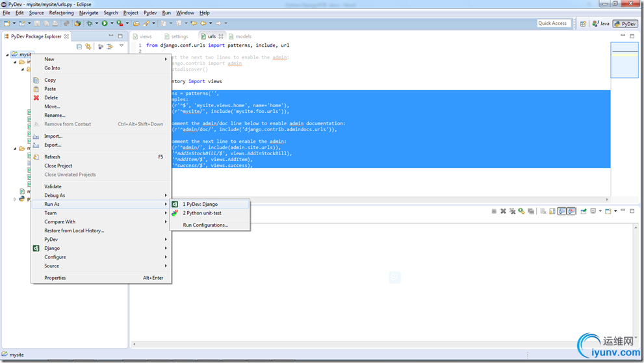Open the Debug As submenu entry
Screen dimensions: 644x363
click(101, 195)
